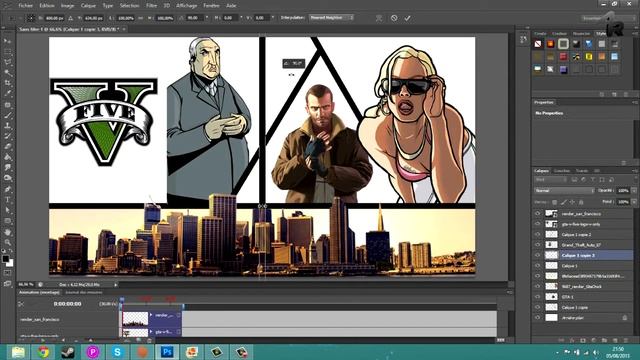Open the workspace switcher dropdown
The width and height of the screenshot is (640, 360).
point(607,18)
